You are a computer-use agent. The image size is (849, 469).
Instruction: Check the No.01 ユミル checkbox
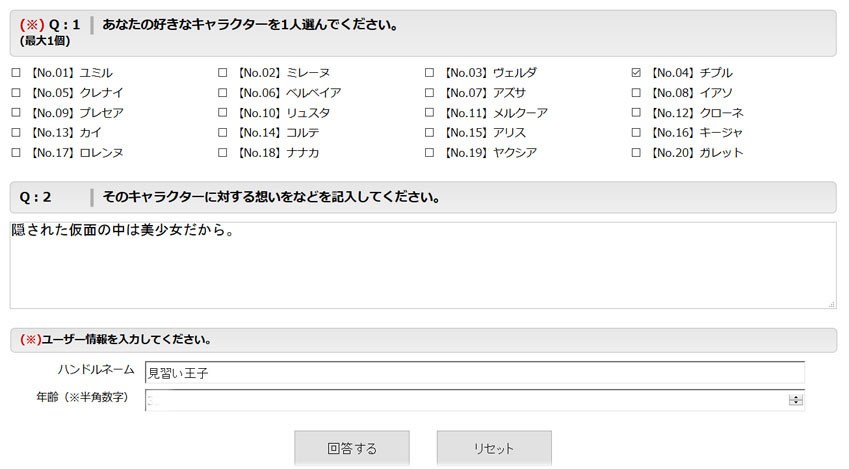click(16, 73)
